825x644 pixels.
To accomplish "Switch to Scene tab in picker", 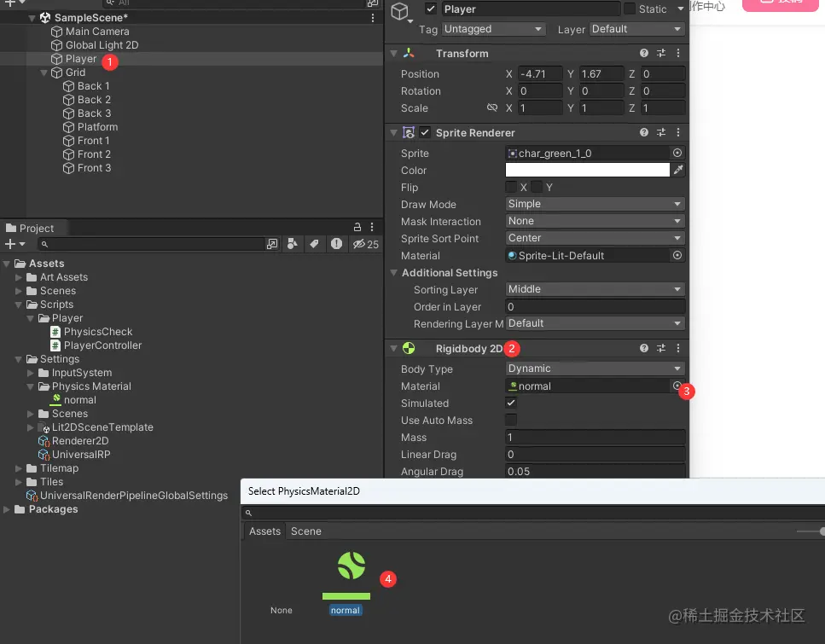I will (306, 531).
